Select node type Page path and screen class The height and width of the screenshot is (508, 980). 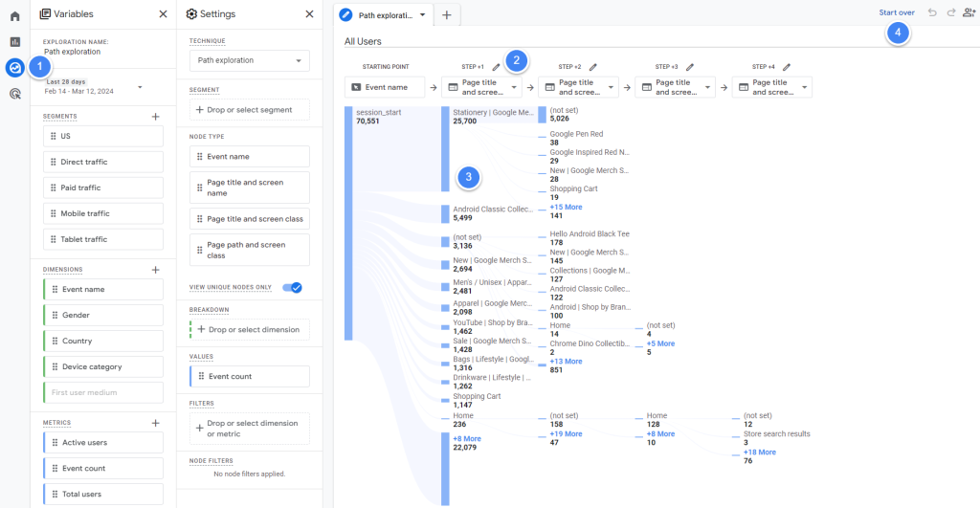[250, 250]
